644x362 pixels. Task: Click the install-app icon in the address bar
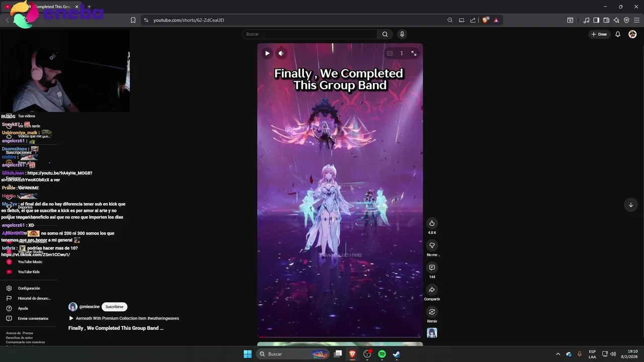point(461,20)
